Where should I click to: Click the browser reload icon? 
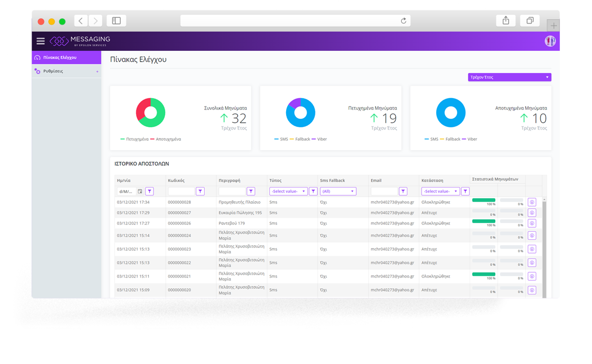pyautogui.click(x=404, y=21)
